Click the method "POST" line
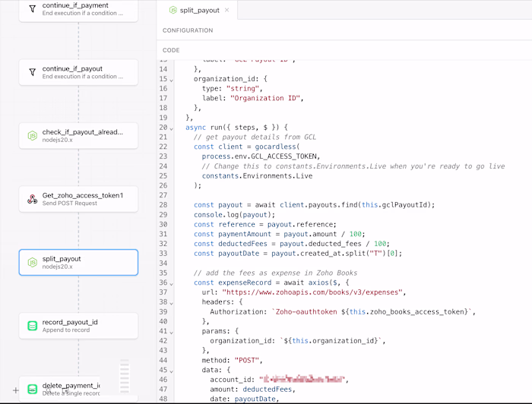 click(232, 360)
